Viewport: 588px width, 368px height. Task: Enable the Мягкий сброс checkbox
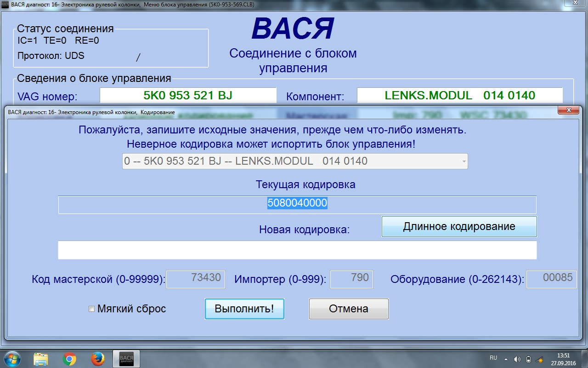[x=91, y=309]
